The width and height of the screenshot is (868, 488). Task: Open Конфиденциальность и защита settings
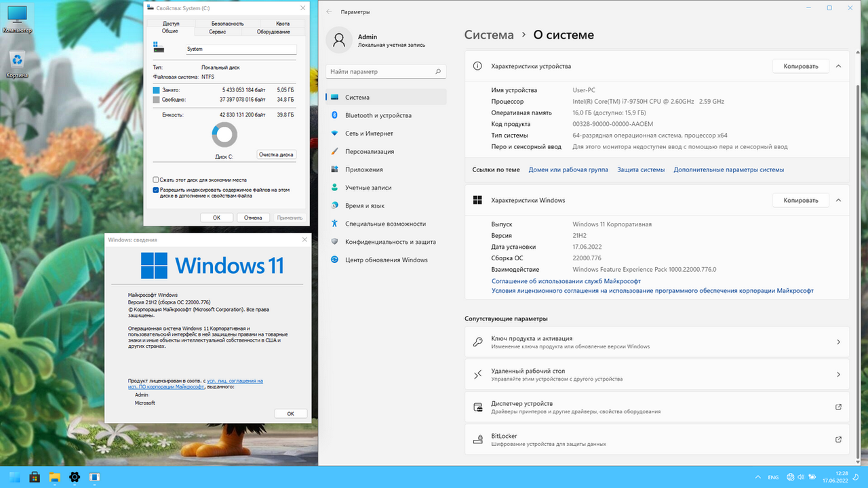386,242
